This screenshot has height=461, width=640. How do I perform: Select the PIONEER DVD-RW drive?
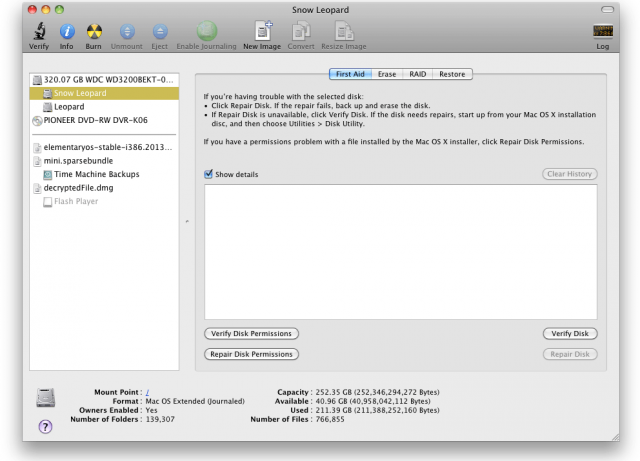(x=104, y=120)
